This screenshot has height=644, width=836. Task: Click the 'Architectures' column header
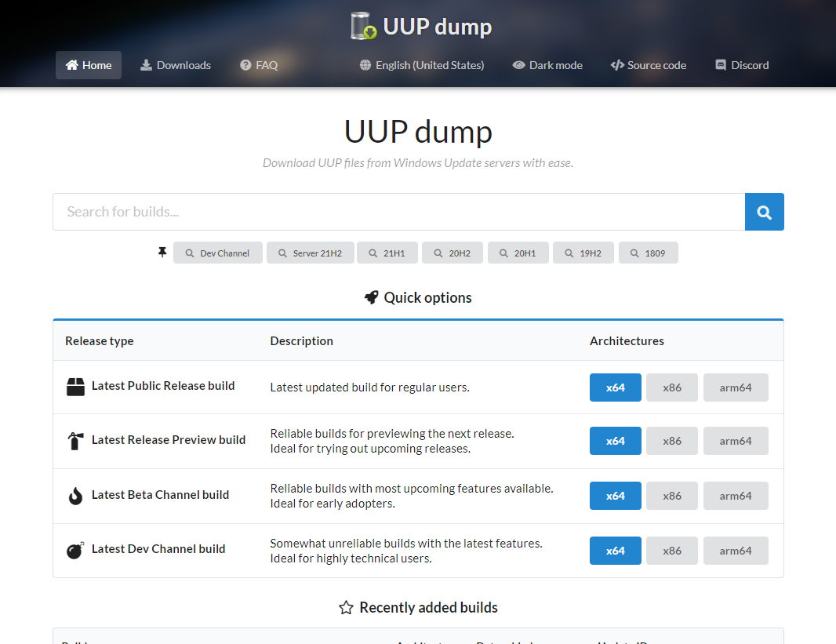[627, 341]
